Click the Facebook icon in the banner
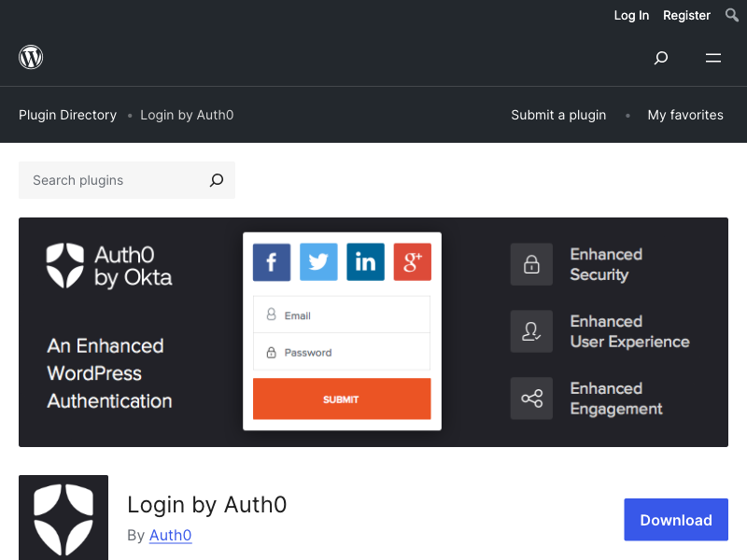 272,262
